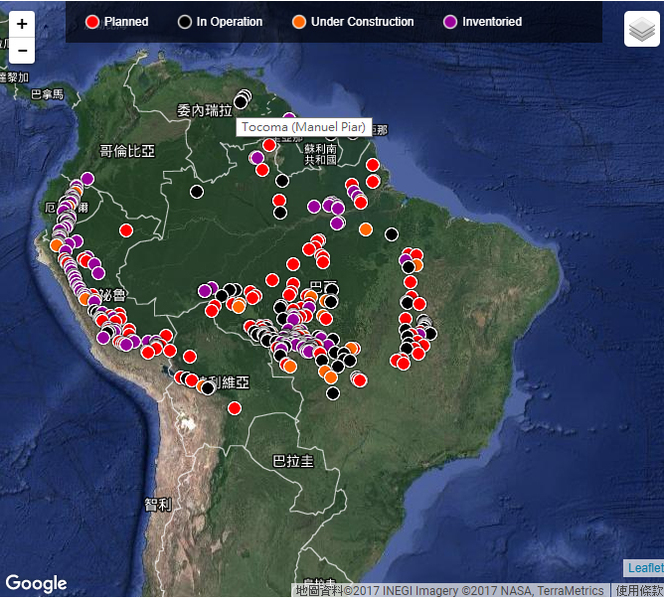This screenshot has height=600, width=664.
Task: Select the orange marker in northeastern Brazil
Action: (x=366, y=229)
